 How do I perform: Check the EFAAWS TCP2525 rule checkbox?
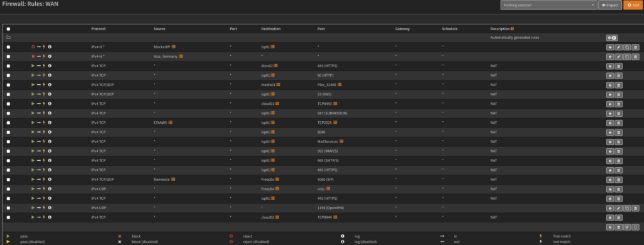[8, 122]
